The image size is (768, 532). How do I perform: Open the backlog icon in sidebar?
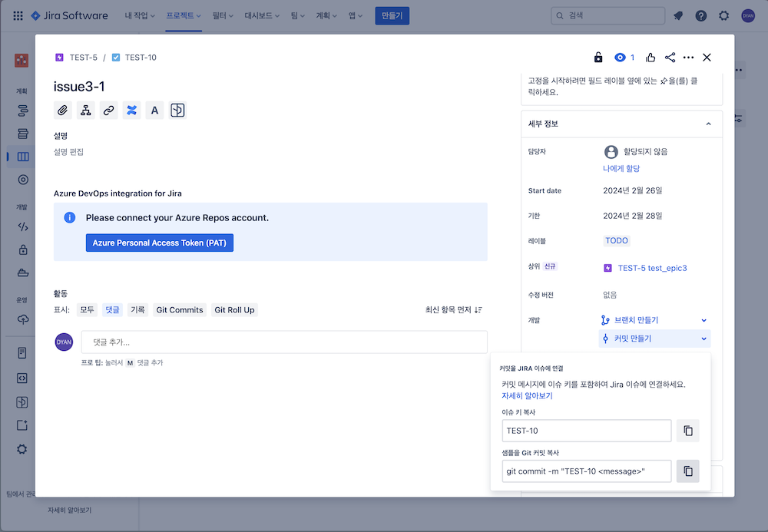(x=22, y=134)
